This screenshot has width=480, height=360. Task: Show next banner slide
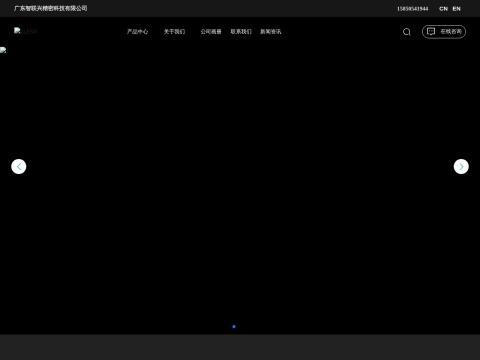[x=461, y=166]
